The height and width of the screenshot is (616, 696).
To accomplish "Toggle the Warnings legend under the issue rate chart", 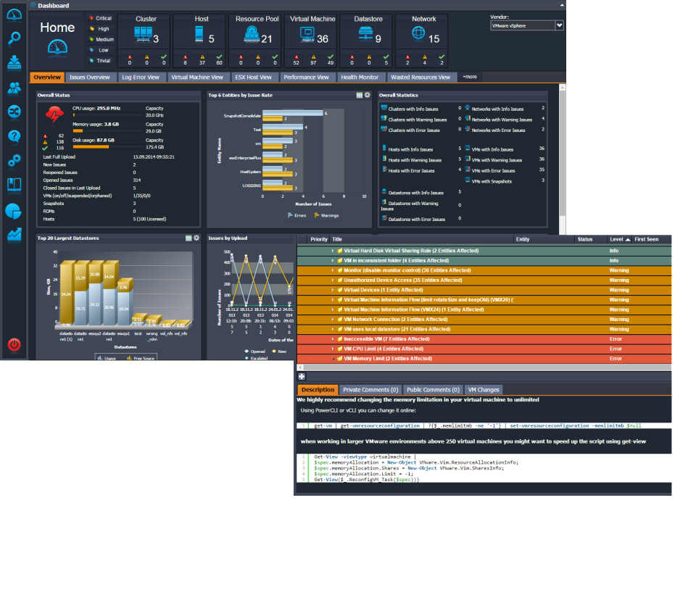I will click(330, 215).
